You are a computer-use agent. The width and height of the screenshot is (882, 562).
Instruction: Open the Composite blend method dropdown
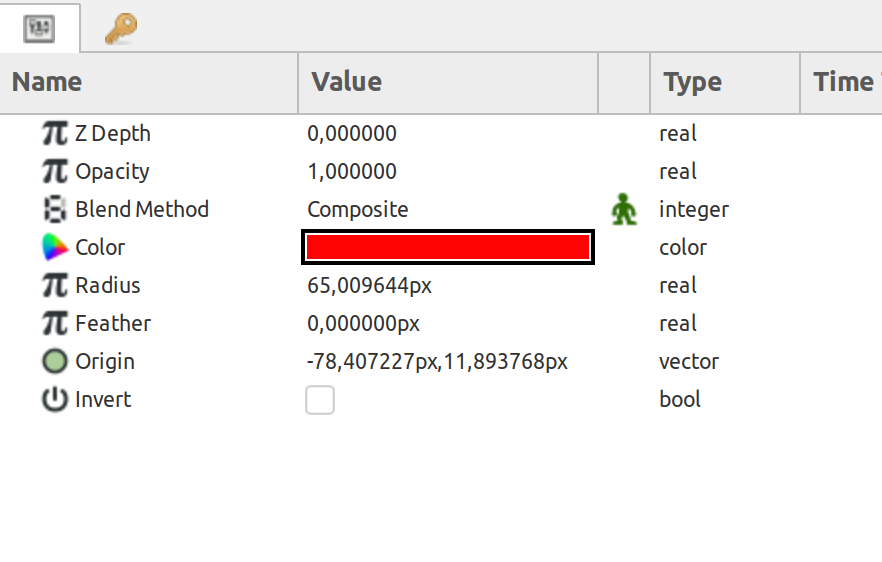pyautogui.click(x=358, y=209)
